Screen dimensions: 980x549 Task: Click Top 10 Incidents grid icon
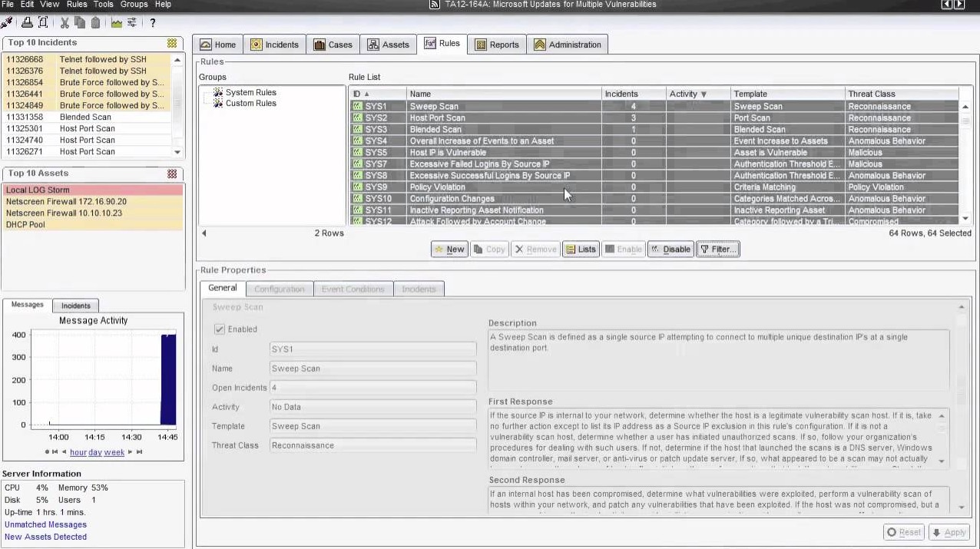172,43
